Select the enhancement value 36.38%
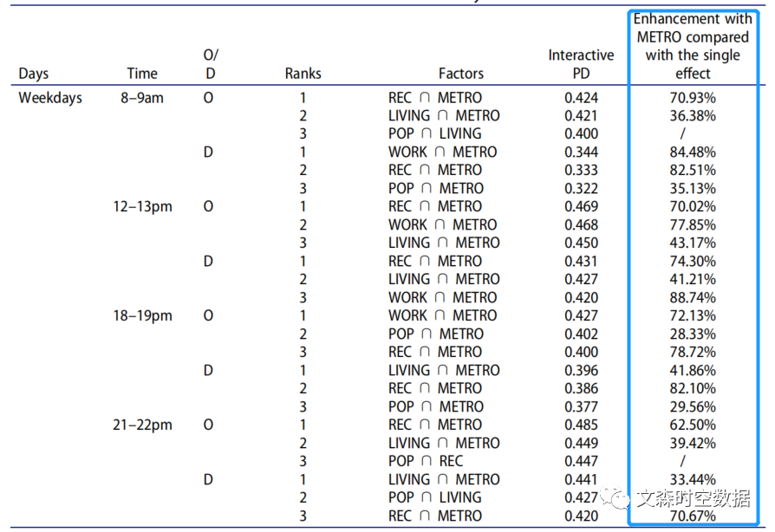The image size is (775, 532). (693, 115)
